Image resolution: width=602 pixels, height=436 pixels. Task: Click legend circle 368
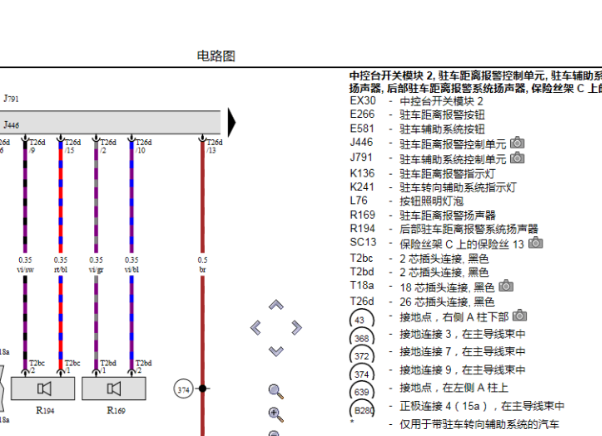(x=361, y=337)
